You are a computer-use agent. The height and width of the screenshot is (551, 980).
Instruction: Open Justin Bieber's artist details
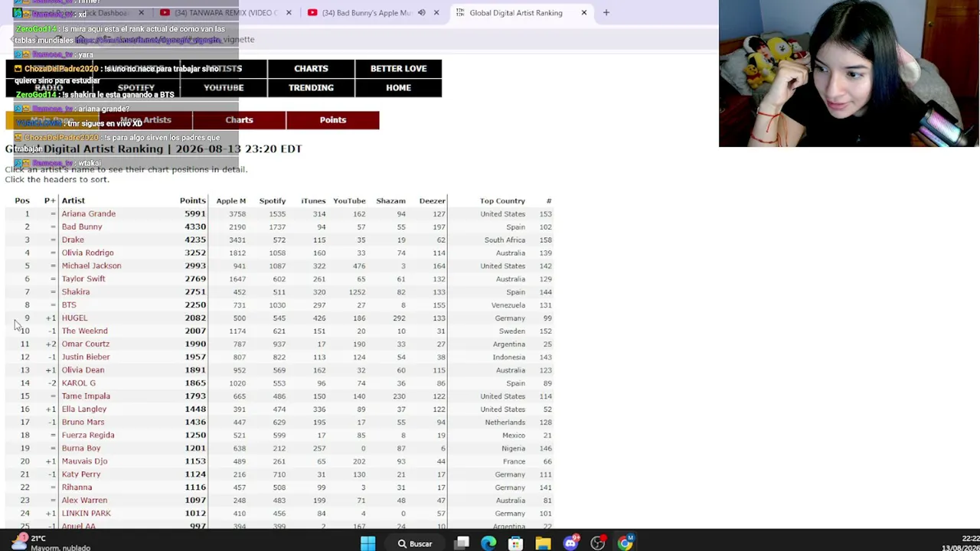click(x=86, y=357)
